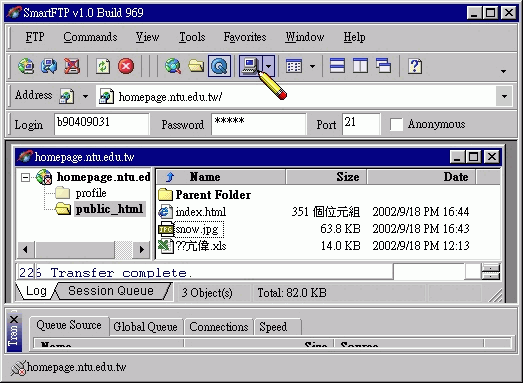Click the local browser computer icon
The width and height of the screenshot is (523, 383).
tap(250, 66)
